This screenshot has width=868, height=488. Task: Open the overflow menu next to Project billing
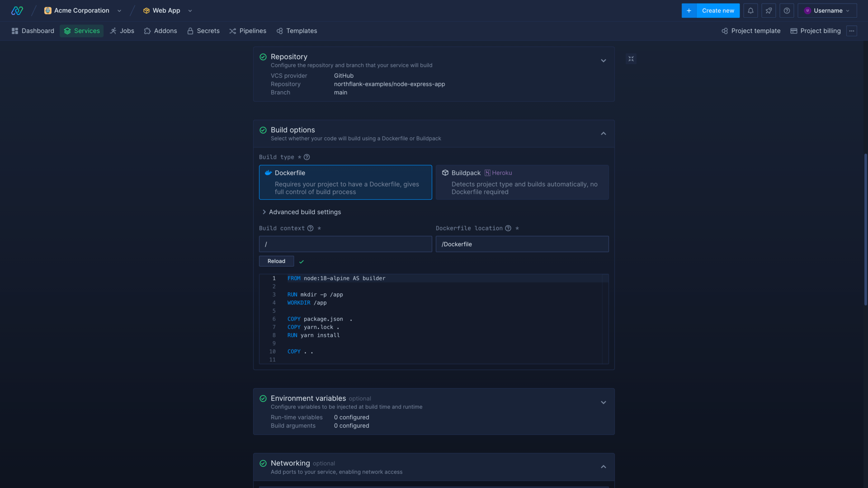(853, 31)
